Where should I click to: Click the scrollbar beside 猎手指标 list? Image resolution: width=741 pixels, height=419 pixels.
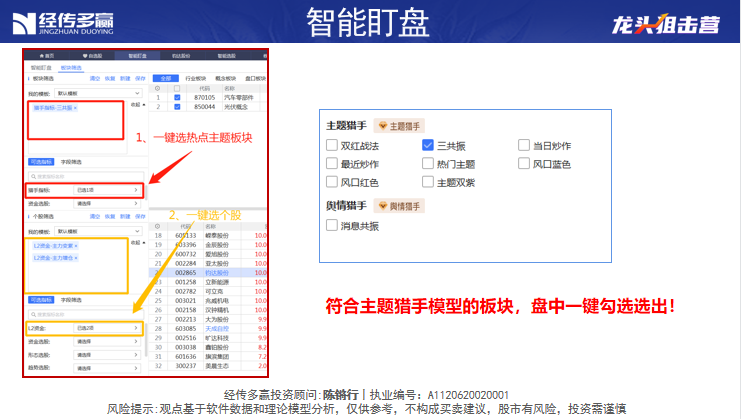(146, 192)
